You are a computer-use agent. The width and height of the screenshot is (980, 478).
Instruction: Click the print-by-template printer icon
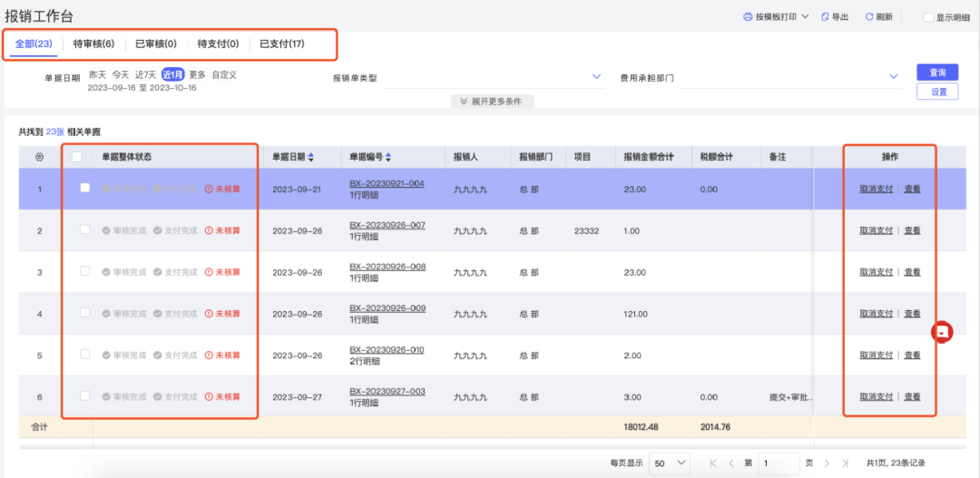(748, 17)
